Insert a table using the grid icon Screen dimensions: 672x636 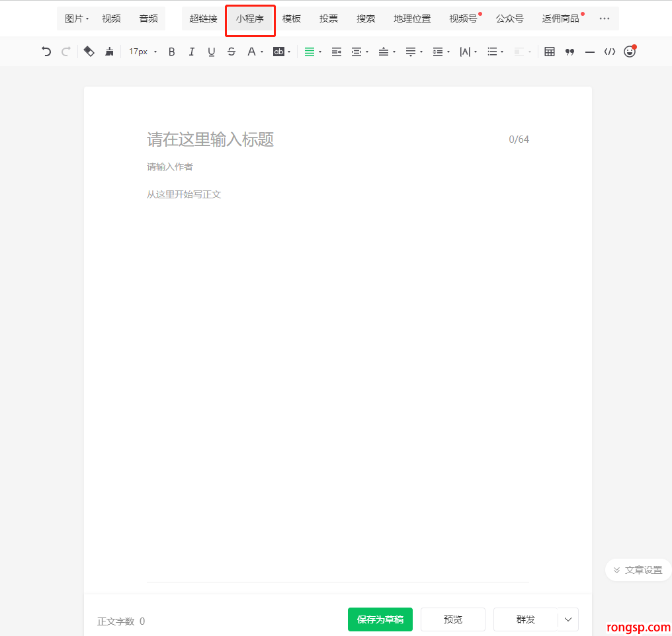[x=550, y=52]
